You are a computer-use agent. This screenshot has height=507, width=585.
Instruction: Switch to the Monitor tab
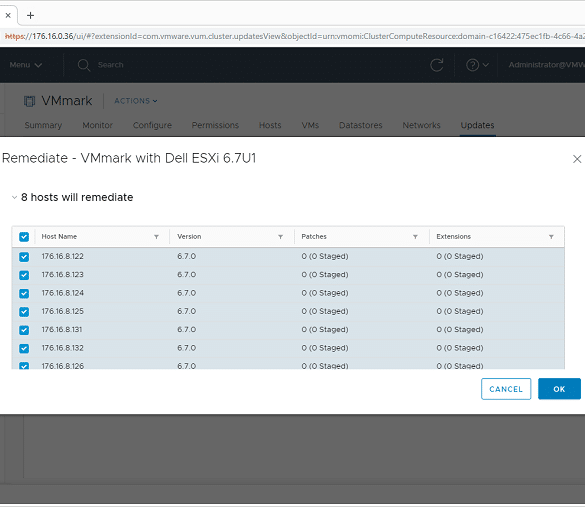pyautogui.click(x=97, y=125)
